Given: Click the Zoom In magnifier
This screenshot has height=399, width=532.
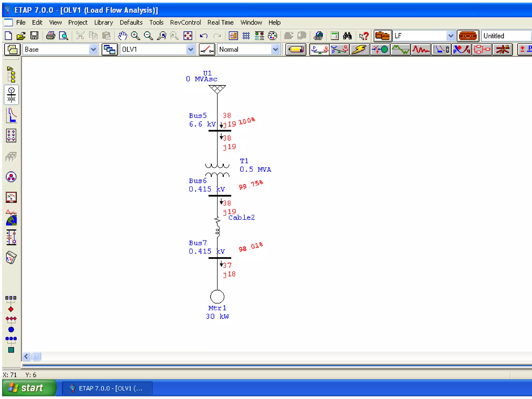Looking at the screenshot, I should coord(135,36).
